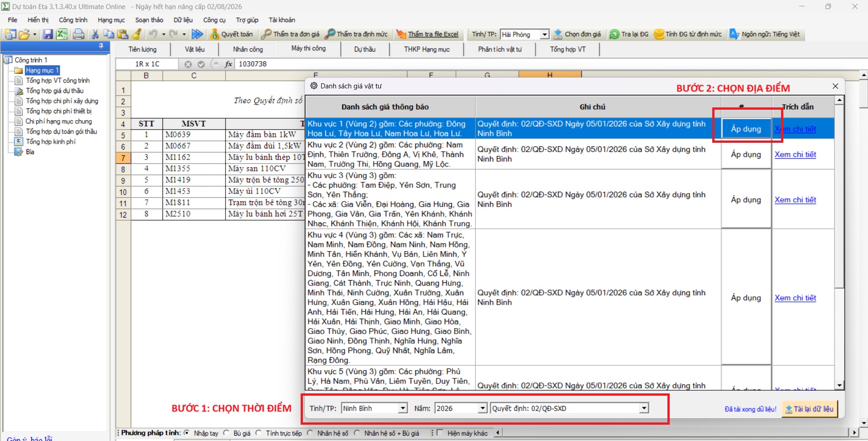Click the Print icon in toolbar

tap(79, 34)
